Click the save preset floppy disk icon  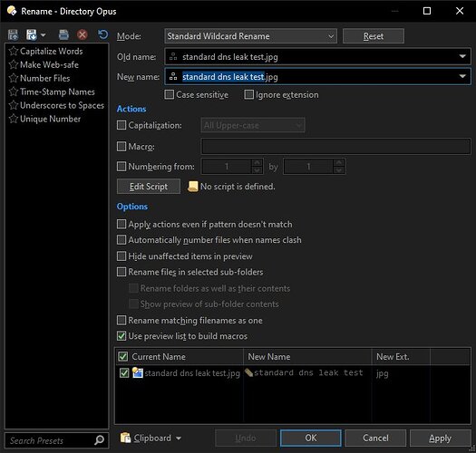[13, 35]
